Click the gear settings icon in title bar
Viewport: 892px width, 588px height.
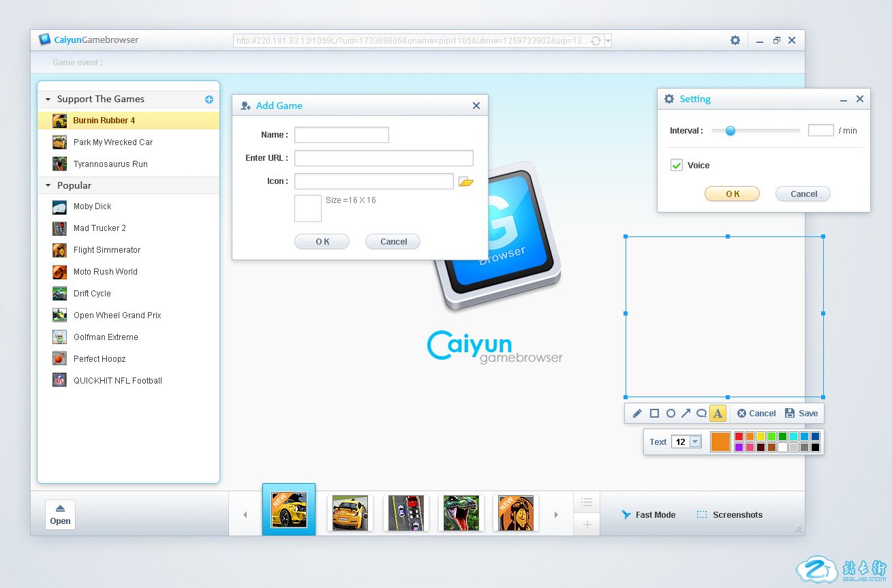click(735, 40)
